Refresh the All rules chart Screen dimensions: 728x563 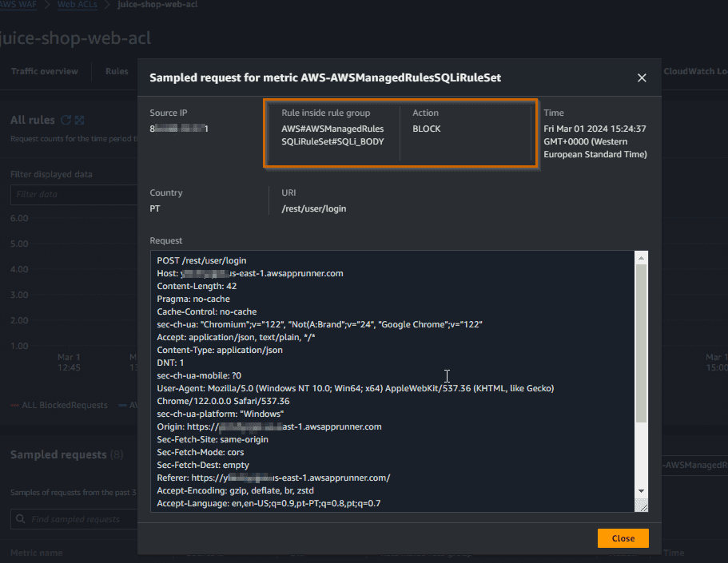coord(66,120)
